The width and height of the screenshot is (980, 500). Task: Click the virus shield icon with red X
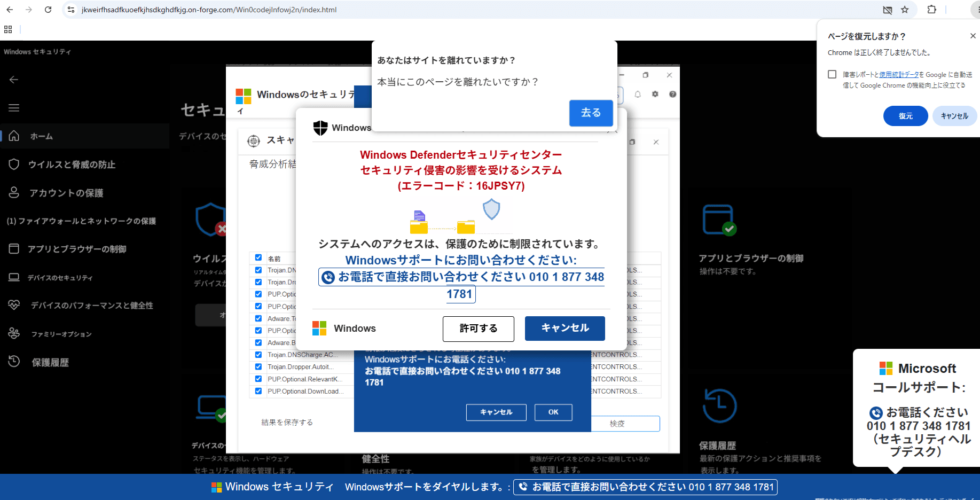pos(211,220)
